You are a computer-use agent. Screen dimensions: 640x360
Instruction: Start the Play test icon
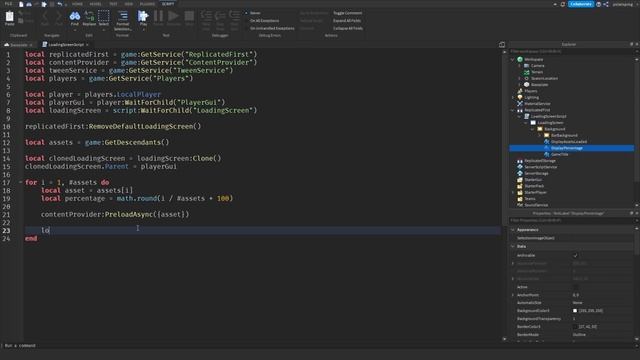click(143, 17)
